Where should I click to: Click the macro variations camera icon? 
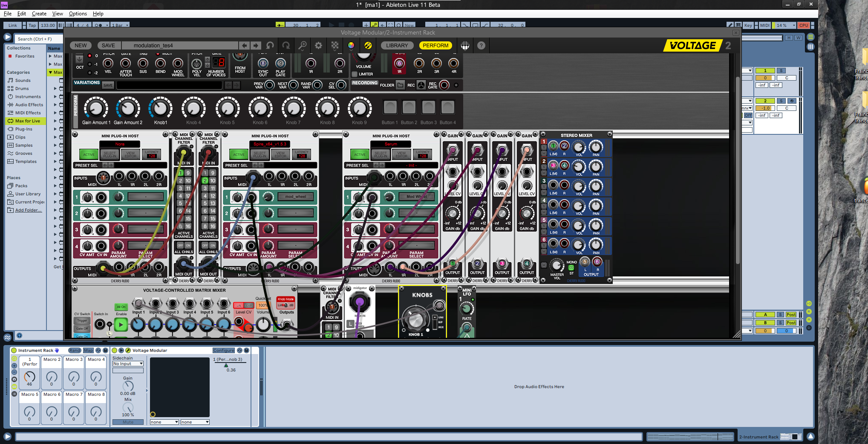[14, 379]
